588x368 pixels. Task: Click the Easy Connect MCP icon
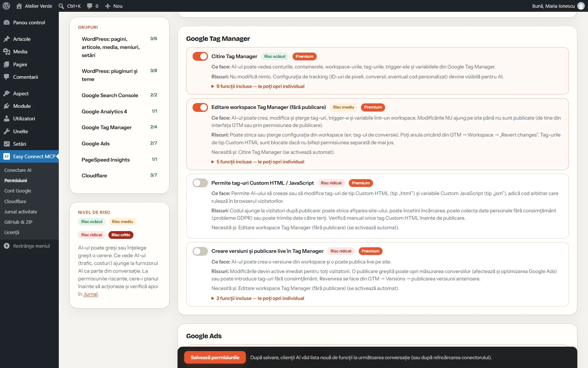(7, 156)
